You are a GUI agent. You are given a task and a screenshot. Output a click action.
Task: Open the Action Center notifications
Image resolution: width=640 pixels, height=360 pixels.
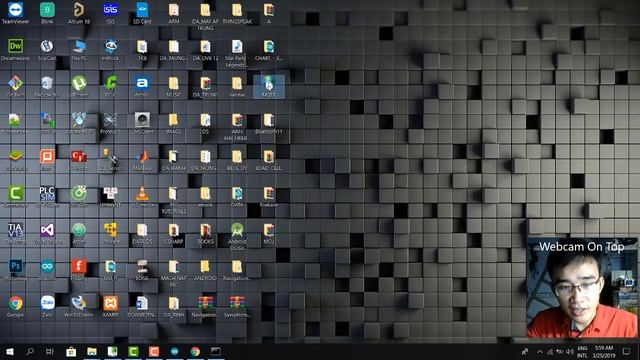(627, 351)
